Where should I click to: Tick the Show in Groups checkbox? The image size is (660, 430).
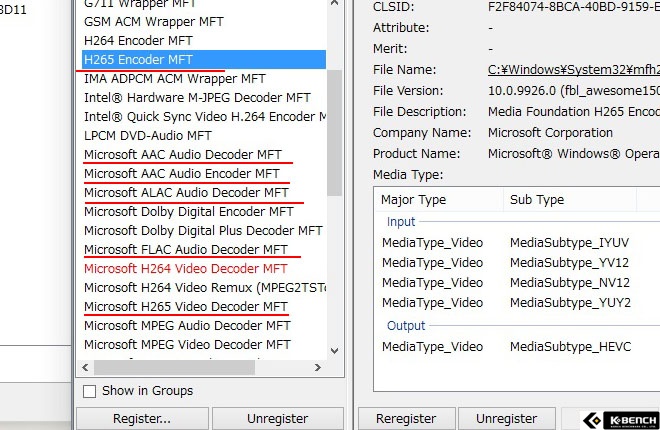89,391
